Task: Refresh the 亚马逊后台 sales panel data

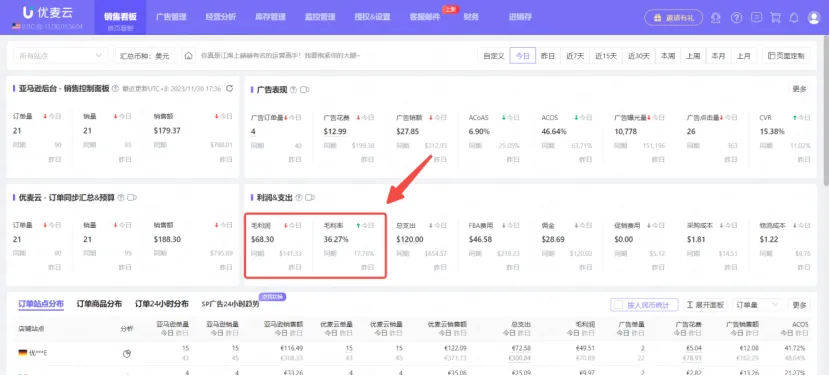Action: click(x=229, y=88)
